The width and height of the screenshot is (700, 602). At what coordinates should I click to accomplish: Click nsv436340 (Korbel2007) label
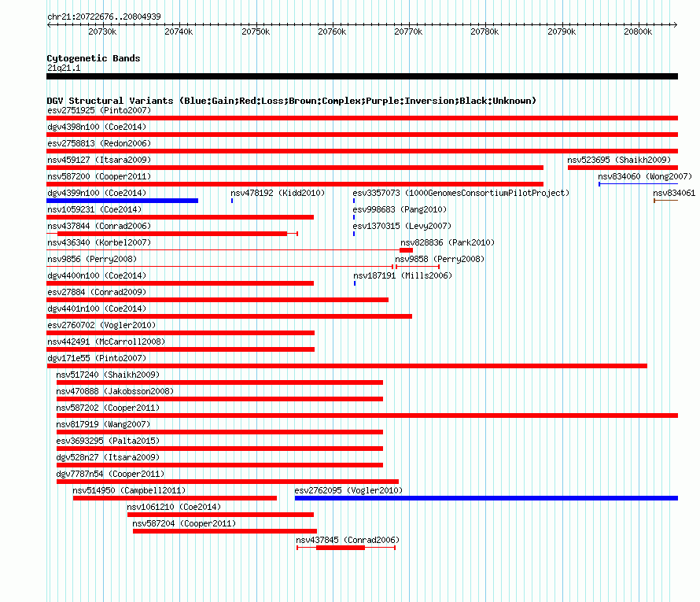tap(99, 242)
